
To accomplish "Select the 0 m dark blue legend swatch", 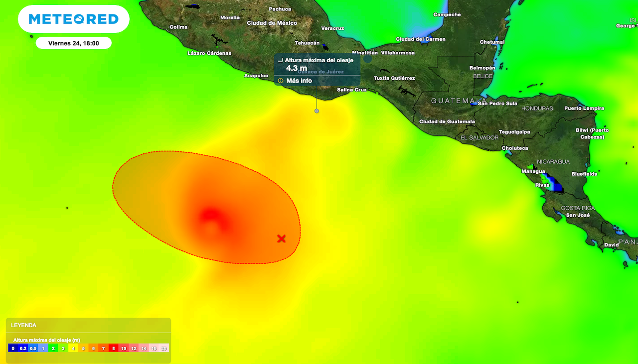I will coord(13,348).
